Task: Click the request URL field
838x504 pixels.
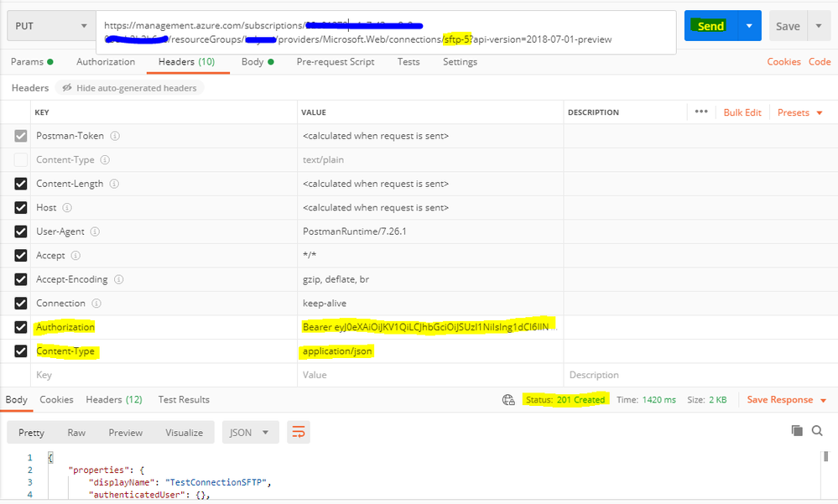Action: pyautogui.click(x=386, y=32)
